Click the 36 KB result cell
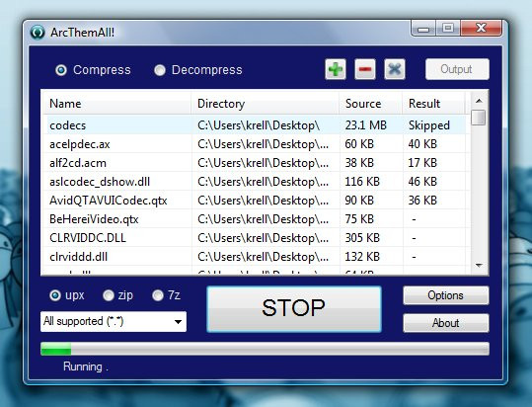532x407 pixels. click(422, 201)
